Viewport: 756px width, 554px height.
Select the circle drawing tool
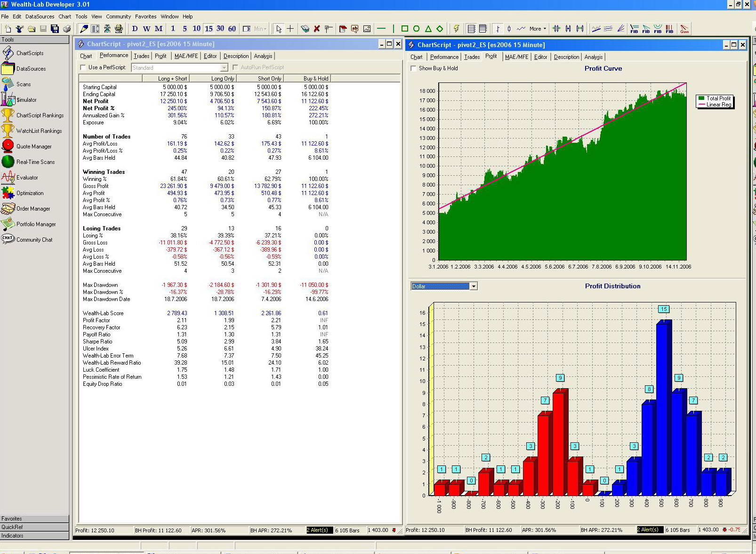(416, 29)
